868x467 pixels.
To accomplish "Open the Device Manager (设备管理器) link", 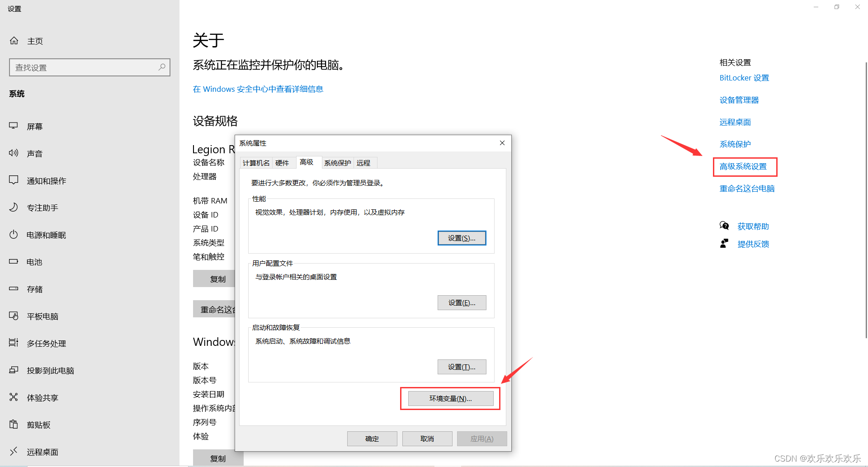I will point(739,100).
